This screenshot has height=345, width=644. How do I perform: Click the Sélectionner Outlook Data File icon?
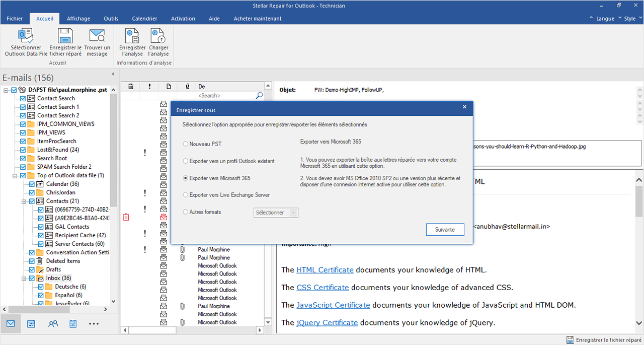tap(26, 37)
